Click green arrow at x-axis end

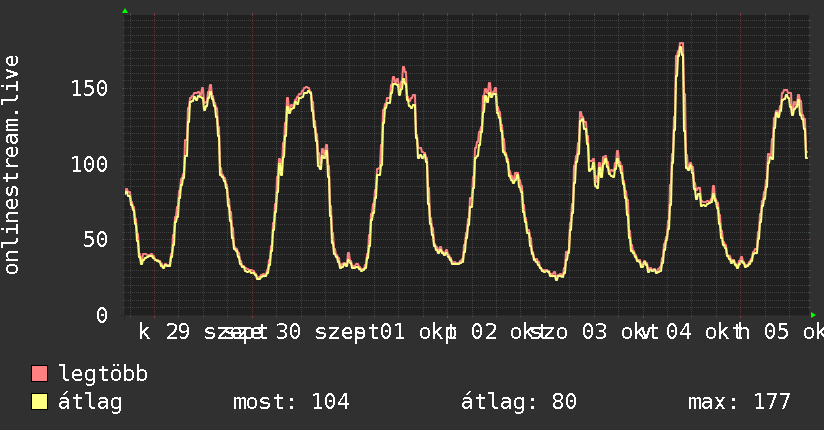point(813,315)
